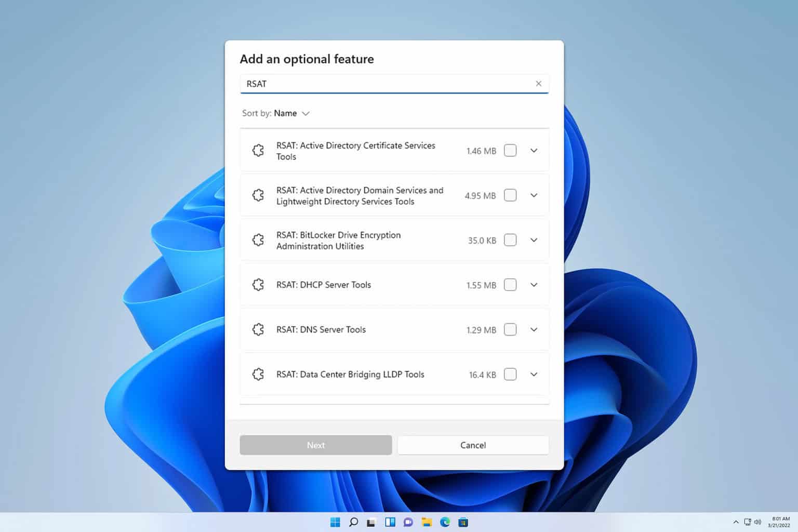798x532 pixels.
Task: Expand the DHCP Server Tools entry
Action: [x=534, y=285]
